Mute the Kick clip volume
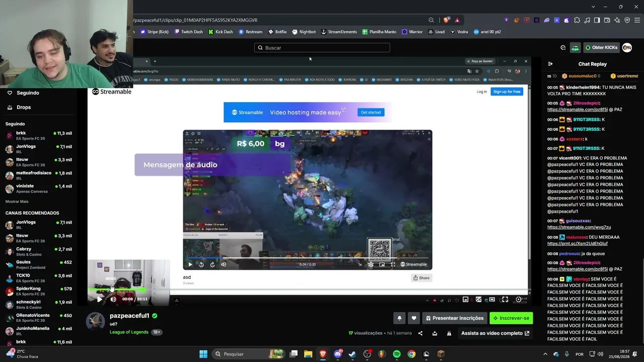This screenshot has width=644, height=362. pyautogui.click(x=113, y=299)
